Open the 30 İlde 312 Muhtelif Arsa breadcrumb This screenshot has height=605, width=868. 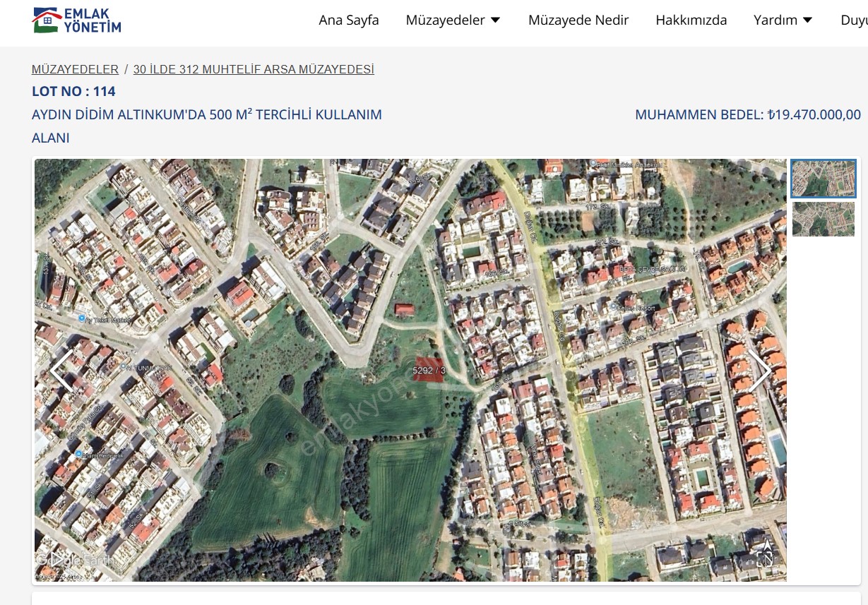pos(254,69)
